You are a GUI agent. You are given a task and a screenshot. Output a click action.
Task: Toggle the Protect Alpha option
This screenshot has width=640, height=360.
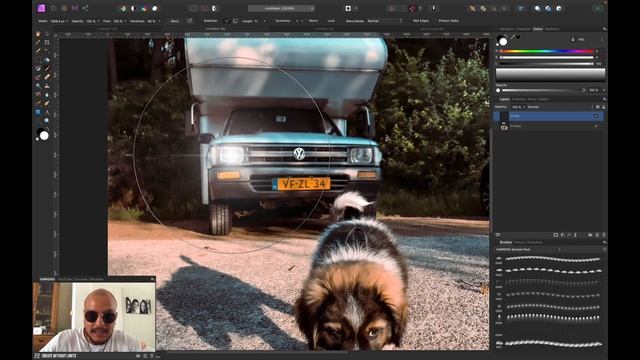coord(448,21)
